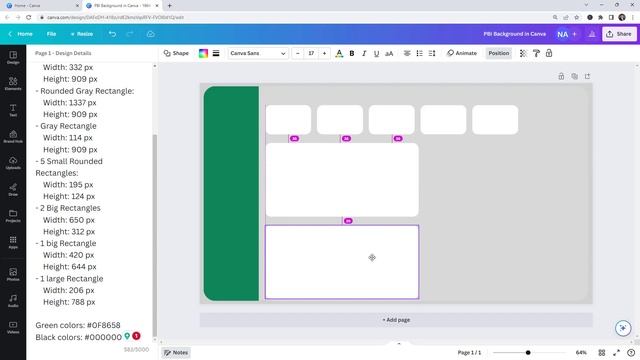Image resolution: width=640 pixels, height=360 pixels.
Task: Click the Add page bar
Action: tap(396, 320)
